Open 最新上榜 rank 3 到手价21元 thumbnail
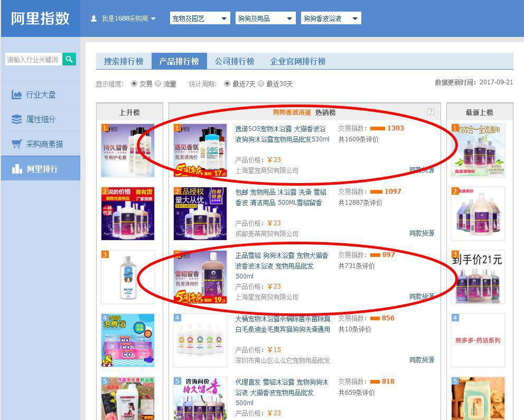This screenshot has width=524, height=420. coord(478,277)
